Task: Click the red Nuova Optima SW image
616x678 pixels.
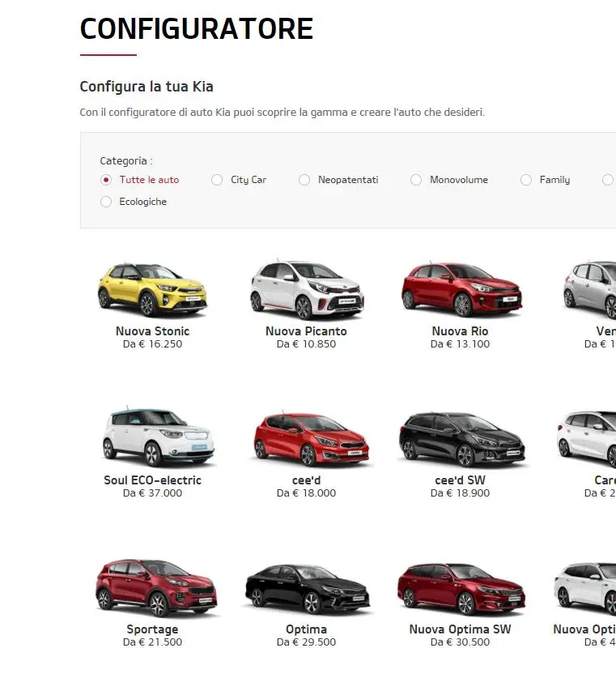Action: pyautogui.click(x=461, y=589)
